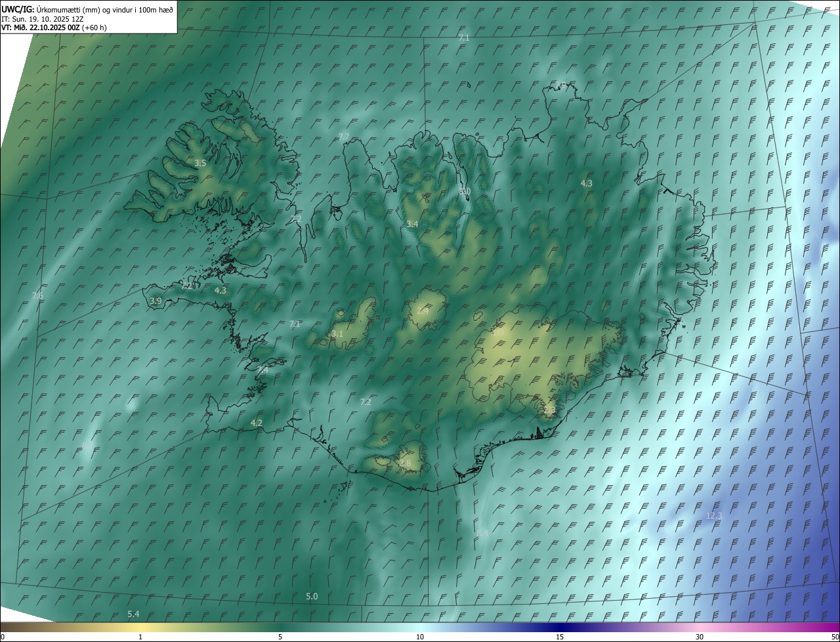The width and height of the screenshot is (840, 642).
Task: Click the map value 4.2
Action: coord(257,423)
